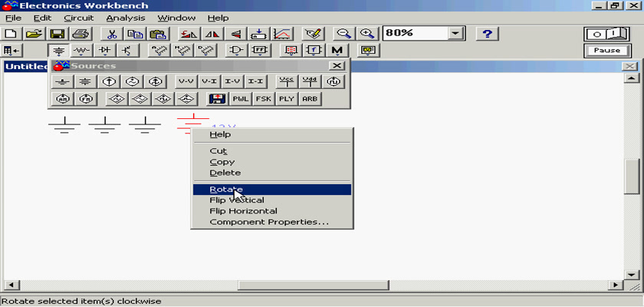Image resolution: width=644 pixels, height=307 pixels.
Task: Click the question mark Help icon
Action: pyautogui.click(x=488, y=34)
